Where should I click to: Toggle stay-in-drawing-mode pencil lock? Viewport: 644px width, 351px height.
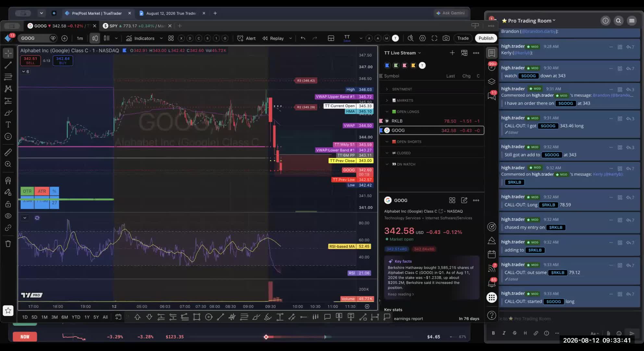[x=8, y=192]
